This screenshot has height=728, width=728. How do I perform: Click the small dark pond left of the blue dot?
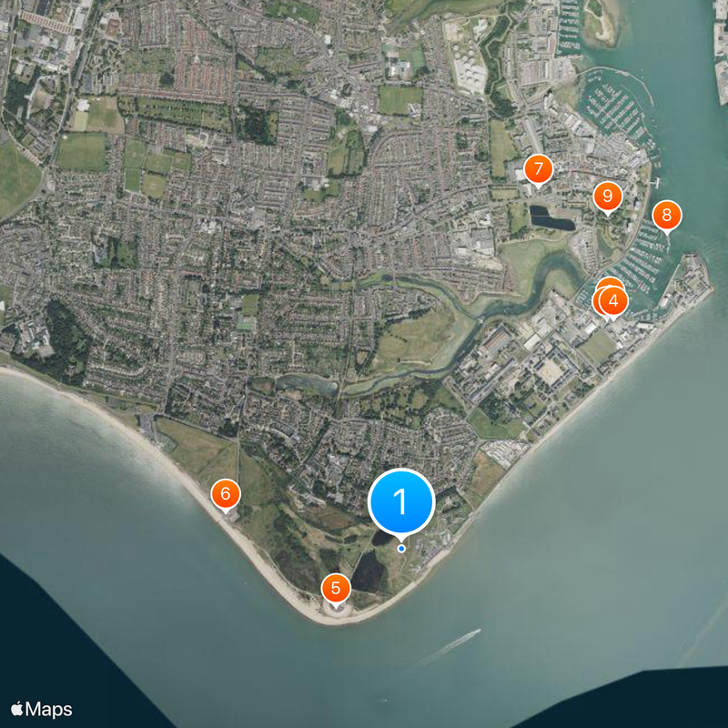click(x=380, y=538)
